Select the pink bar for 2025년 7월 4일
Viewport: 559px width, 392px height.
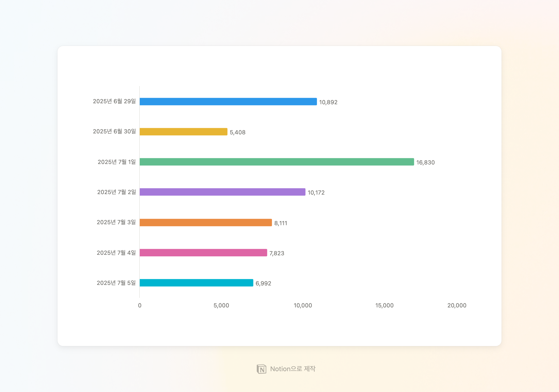pyautogui.click(x=203, y=253)
